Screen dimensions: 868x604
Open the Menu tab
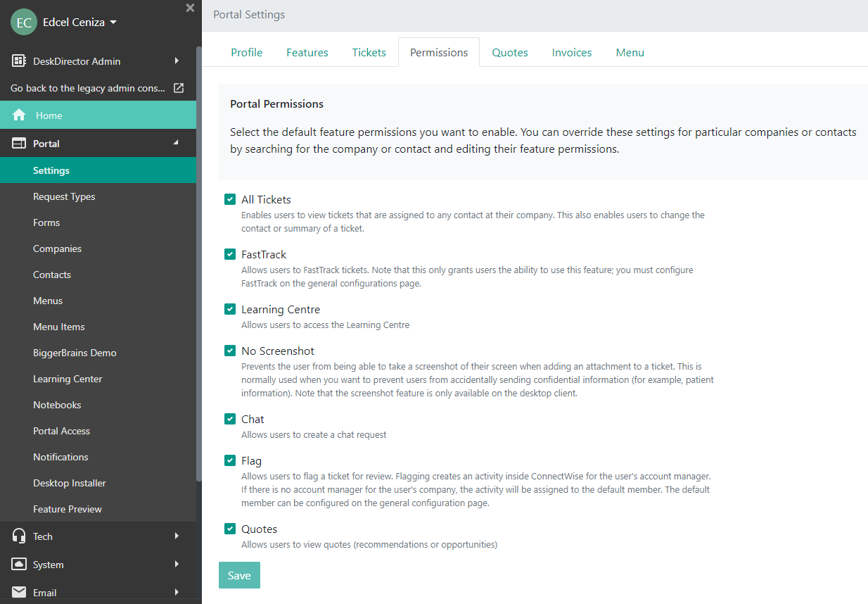tap(630, 52)
